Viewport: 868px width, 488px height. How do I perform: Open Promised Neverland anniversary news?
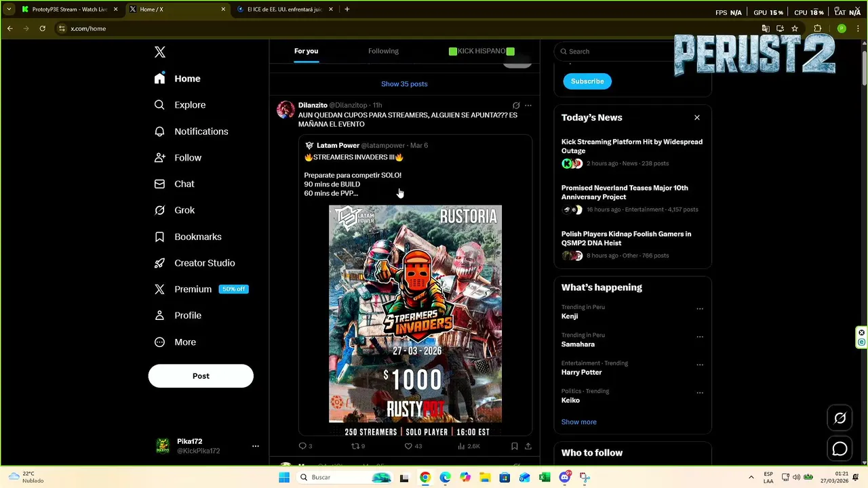(625, 192)
